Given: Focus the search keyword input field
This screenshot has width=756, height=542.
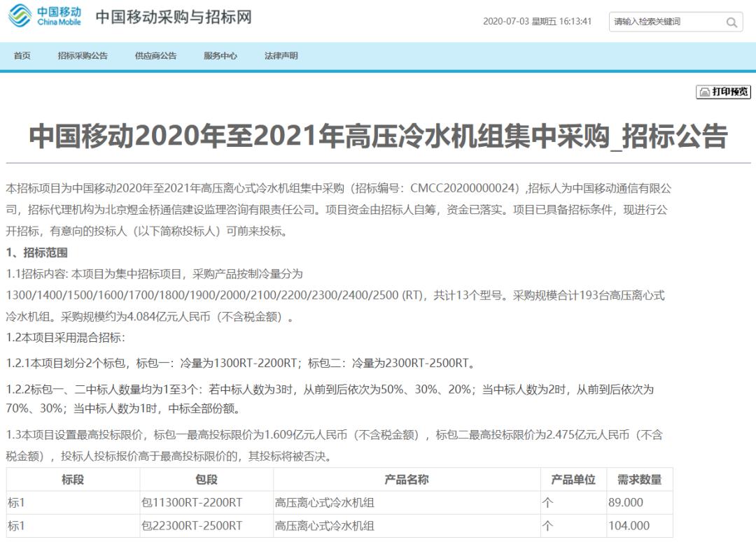Looking at the screenshot, I should coord(665,22).
